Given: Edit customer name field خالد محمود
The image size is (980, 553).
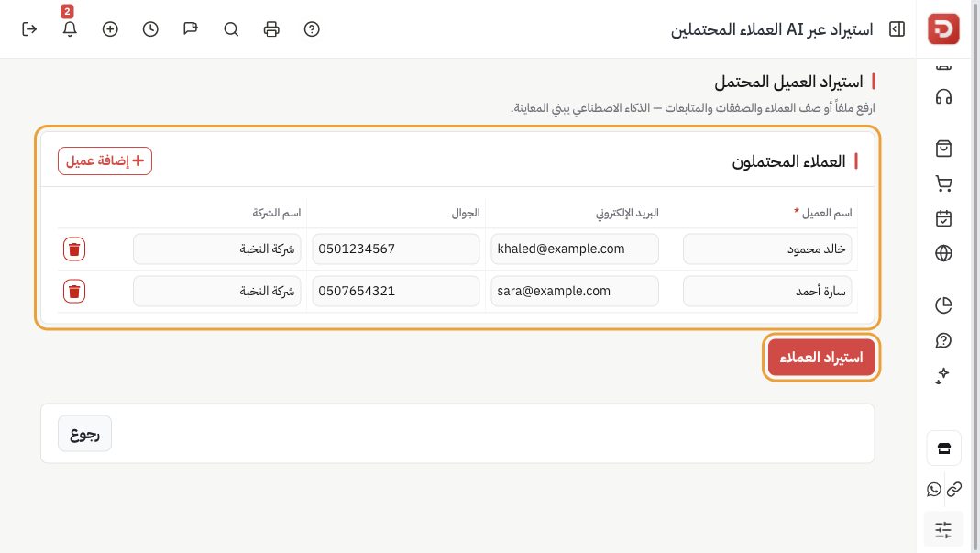Looking at the screenshot, I should pyautogui.click(x=767, y=249).
